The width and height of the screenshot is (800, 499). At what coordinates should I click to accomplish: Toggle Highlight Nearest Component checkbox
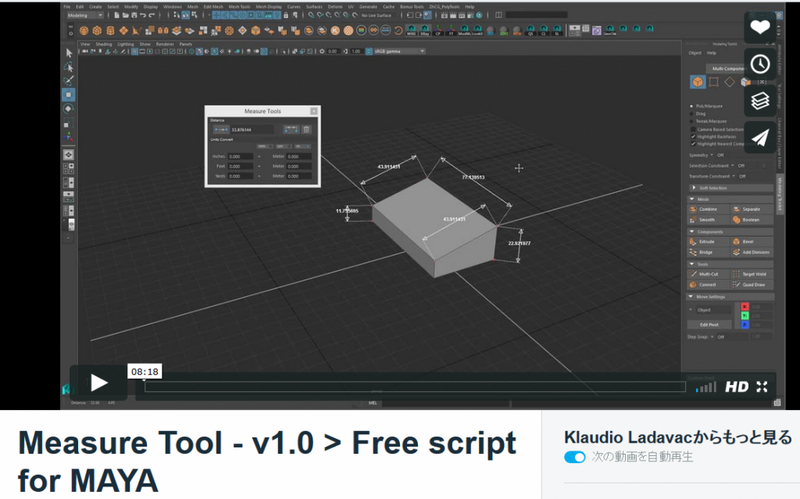693,144
